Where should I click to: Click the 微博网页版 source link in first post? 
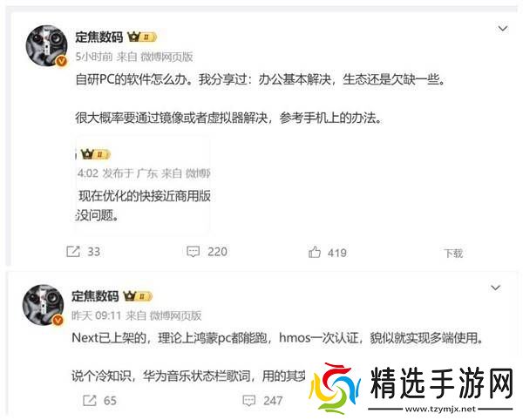(166, 57)
